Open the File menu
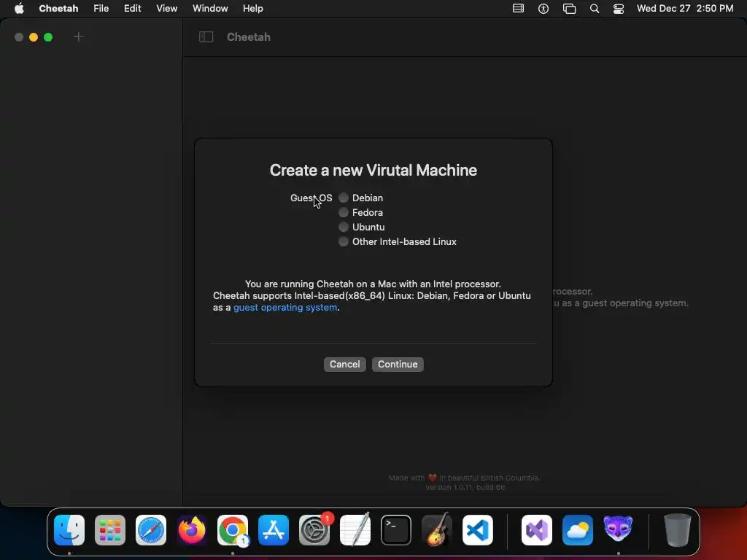This screenshot has height=560, width=747. (101, 9)
